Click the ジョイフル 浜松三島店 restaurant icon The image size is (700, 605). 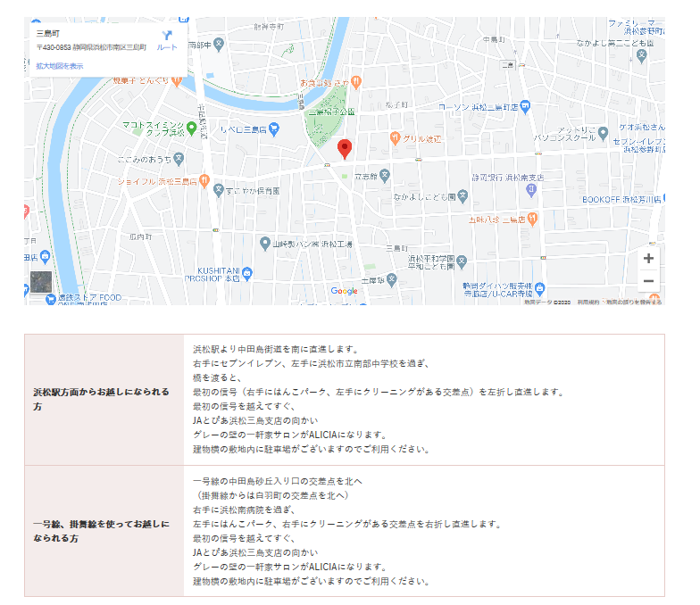tap(204, 180)
